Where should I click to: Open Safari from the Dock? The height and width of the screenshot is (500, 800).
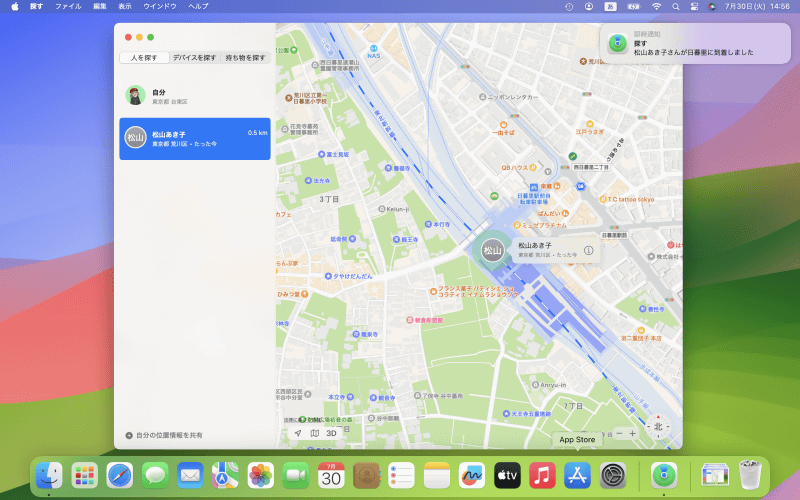coord(120,476)
